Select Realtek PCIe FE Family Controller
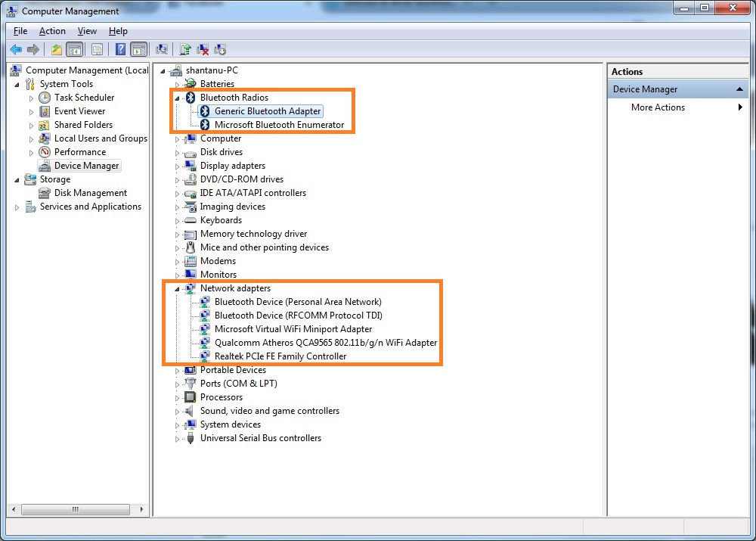This screenshot has width=756, height=541. 280,356
